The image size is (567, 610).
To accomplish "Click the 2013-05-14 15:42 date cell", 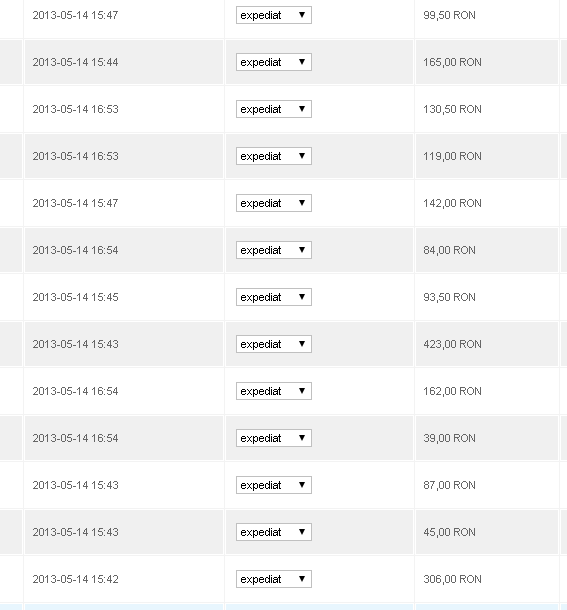I will point(124,579).
